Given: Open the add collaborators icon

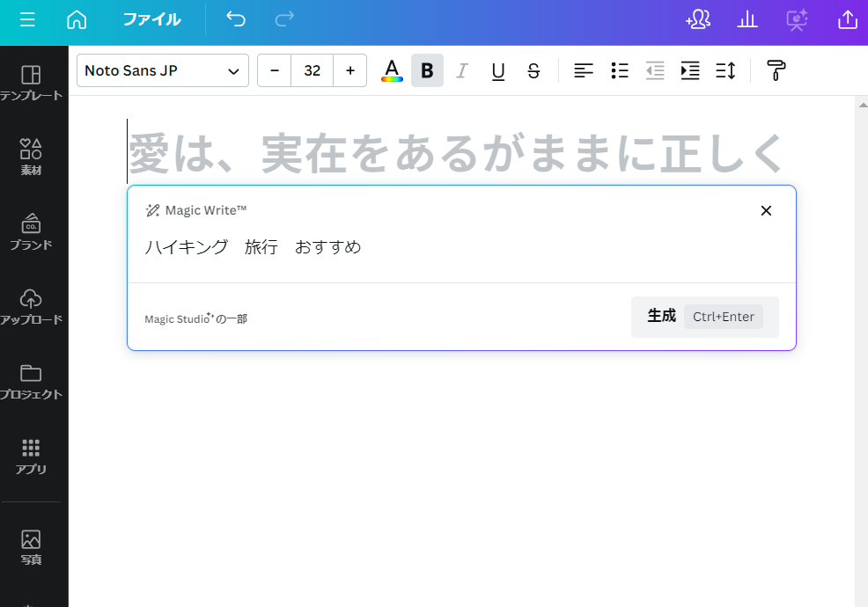Looking at the screenshot, I should pos(698,20).
